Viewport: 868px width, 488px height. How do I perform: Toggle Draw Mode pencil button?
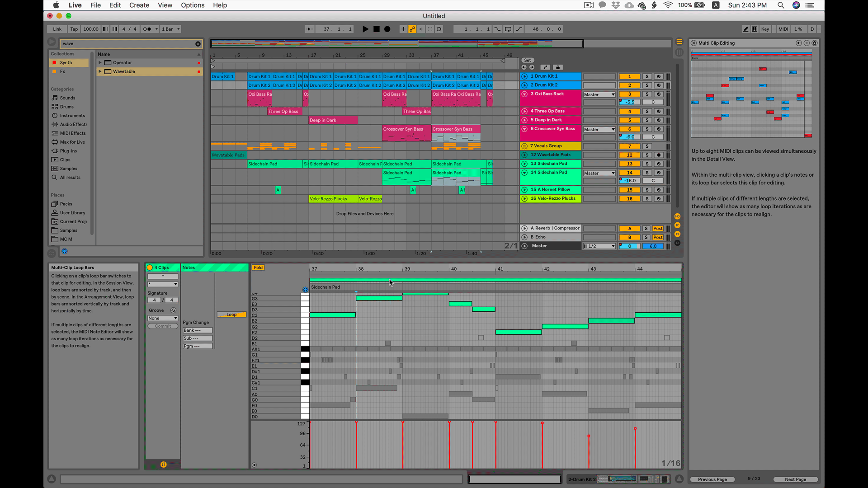[746, 29]
